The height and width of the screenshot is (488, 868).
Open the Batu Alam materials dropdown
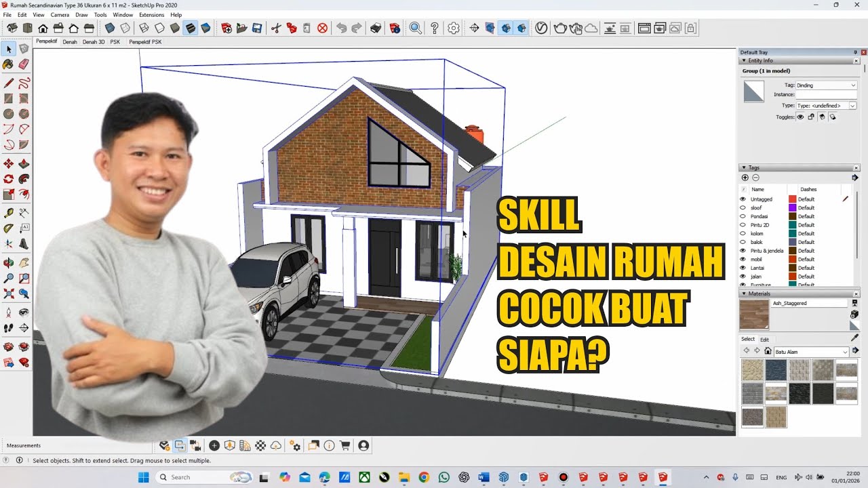click(x=811, y=352)
